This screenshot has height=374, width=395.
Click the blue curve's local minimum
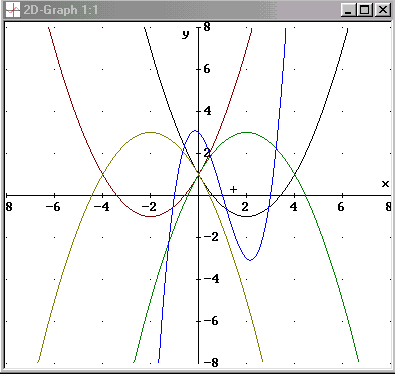250,260
